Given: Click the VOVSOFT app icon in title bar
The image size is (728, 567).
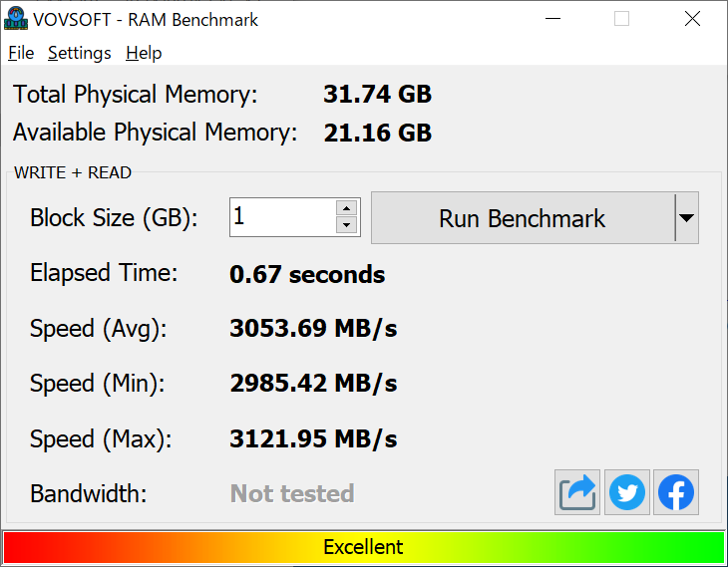Looking at the screenshot, I should tap(16, 19).
